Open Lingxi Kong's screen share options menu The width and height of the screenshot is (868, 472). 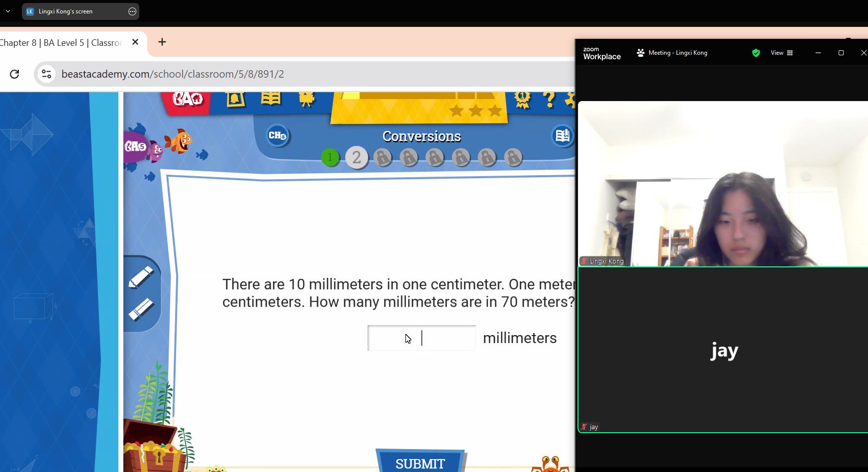tap(132, 11)
